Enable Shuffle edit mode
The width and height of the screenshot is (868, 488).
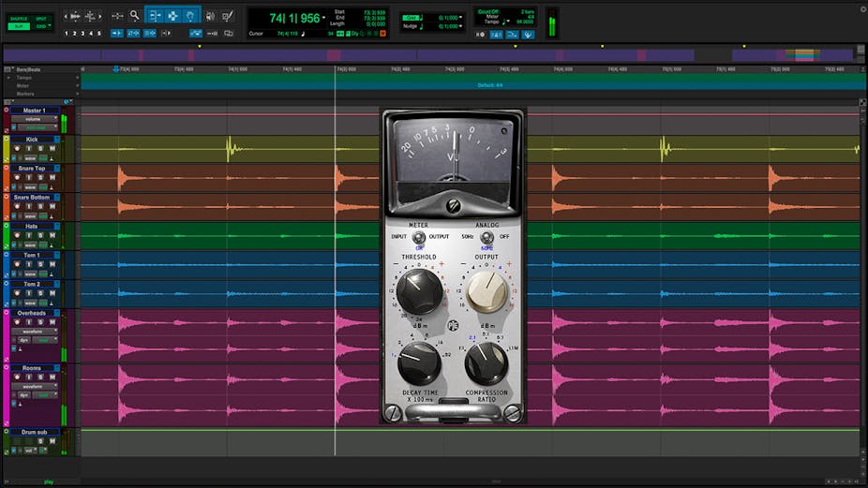click(19, 19)
